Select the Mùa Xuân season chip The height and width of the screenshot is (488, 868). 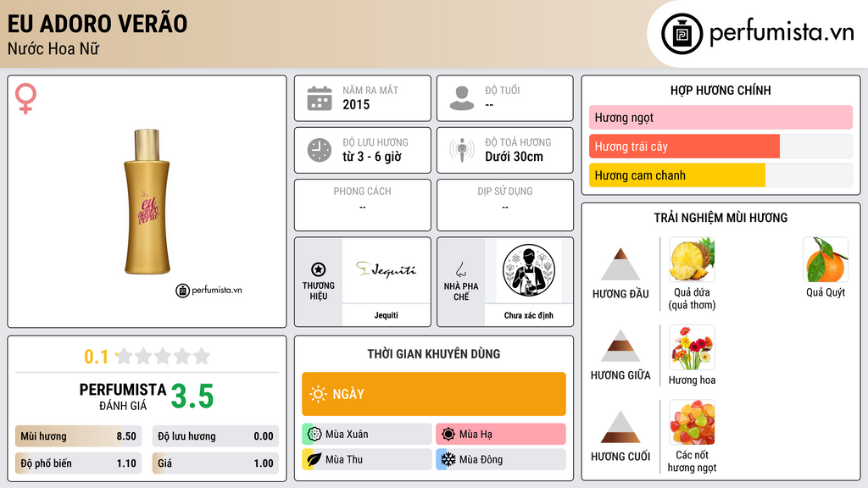[x=367, y=435]
